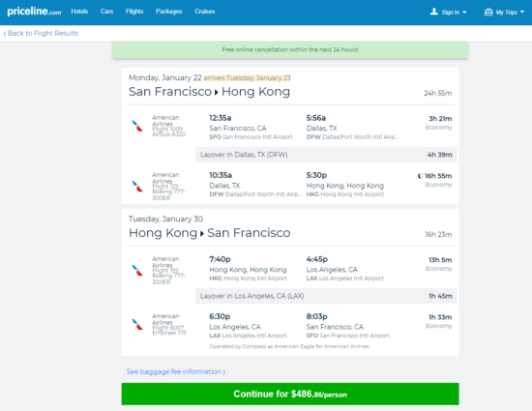Viewport: 532px width, 411px height.
Task: Open the Hotels menu item
Action: [79, 12]
